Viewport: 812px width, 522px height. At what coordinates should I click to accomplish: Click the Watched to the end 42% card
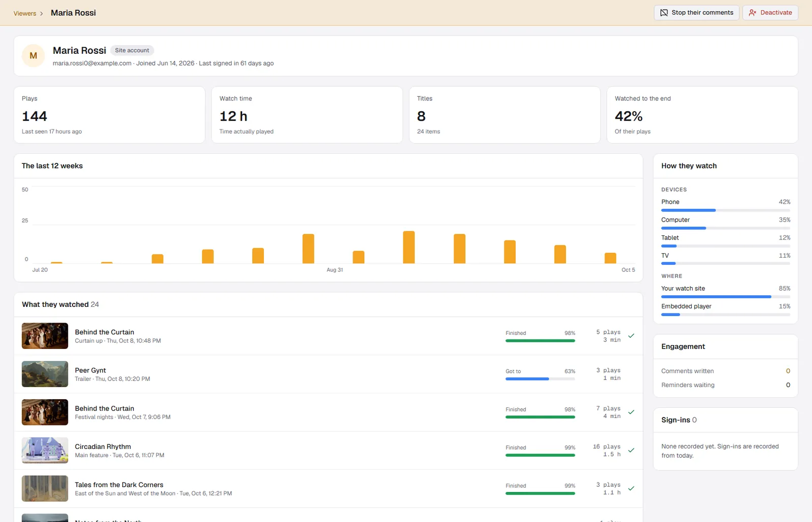(x=702, y=115)
